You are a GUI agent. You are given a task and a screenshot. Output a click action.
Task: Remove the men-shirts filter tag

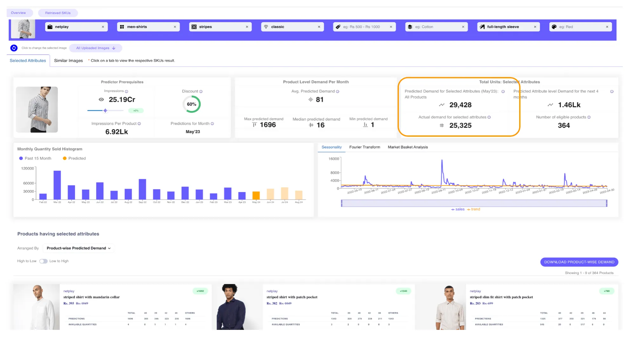175,27
